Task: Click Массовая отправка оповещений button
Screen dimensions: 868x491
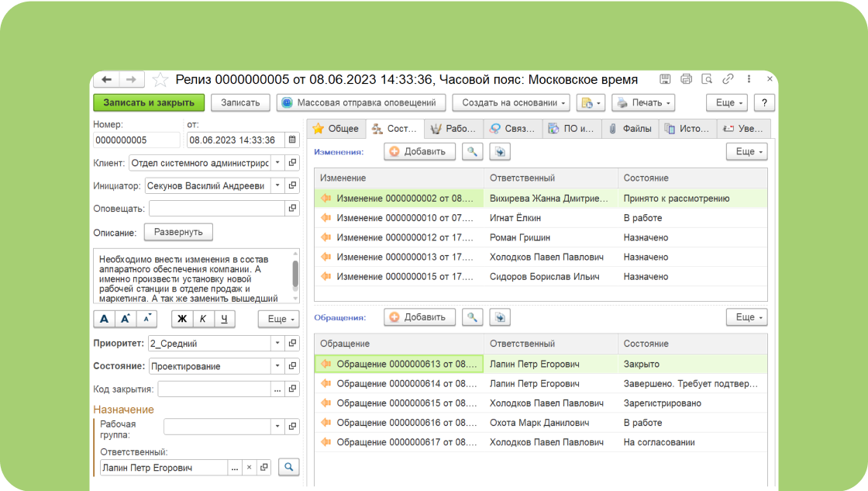Action: coord(361,102)
